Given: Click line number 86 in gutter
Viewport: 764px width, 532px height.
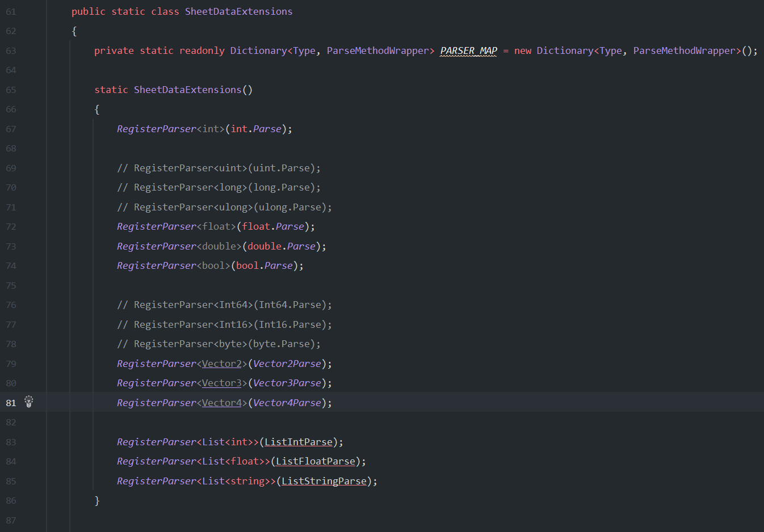Looking at the screenshot, I should click(x=11, y=500).
